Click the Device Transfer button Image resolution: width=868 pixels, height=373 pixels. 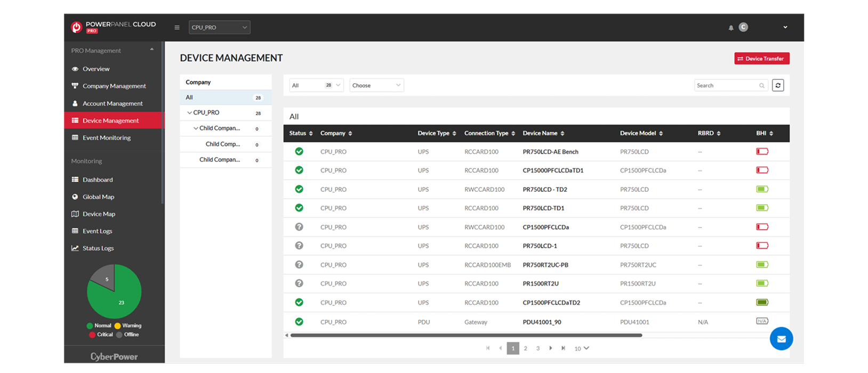761,59
